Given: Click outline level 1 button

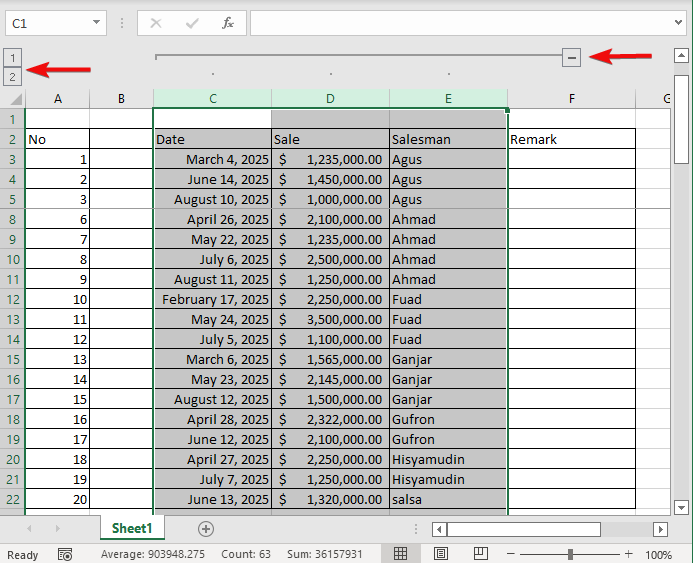Looking at the screenshot, I should click(12, 57).
